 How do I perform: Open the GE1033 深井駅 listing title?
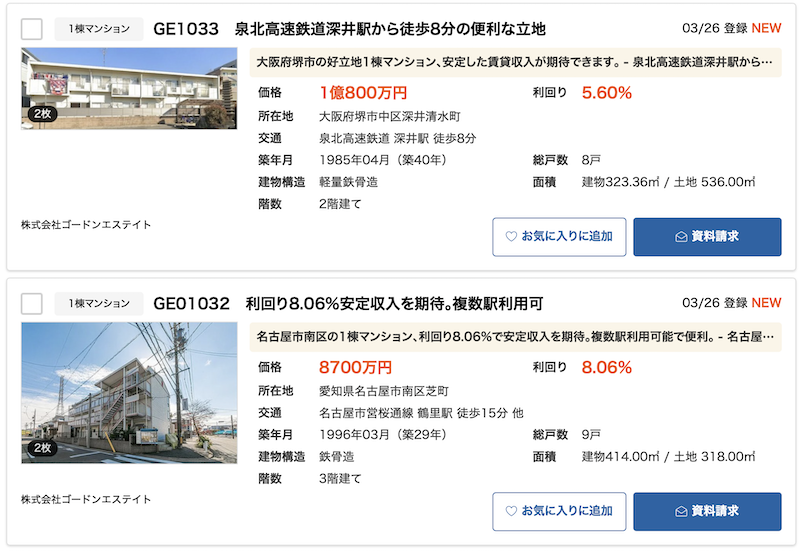(349, 29)
